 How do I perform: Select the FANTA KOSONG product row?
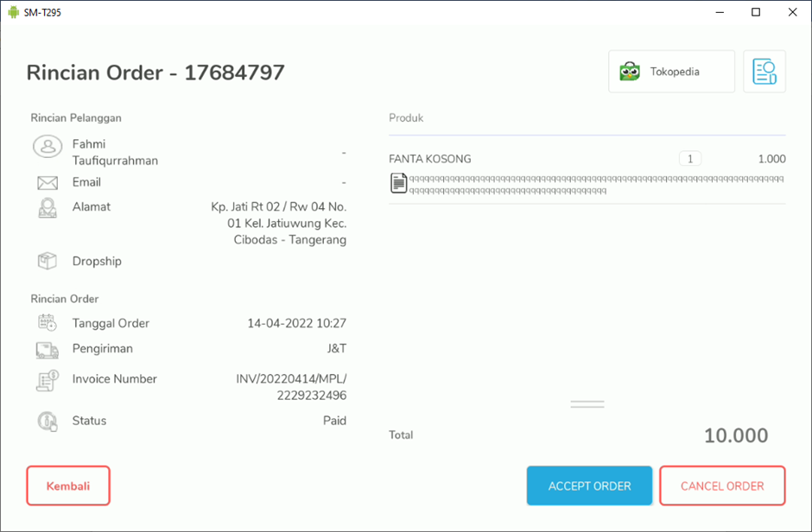518,159
